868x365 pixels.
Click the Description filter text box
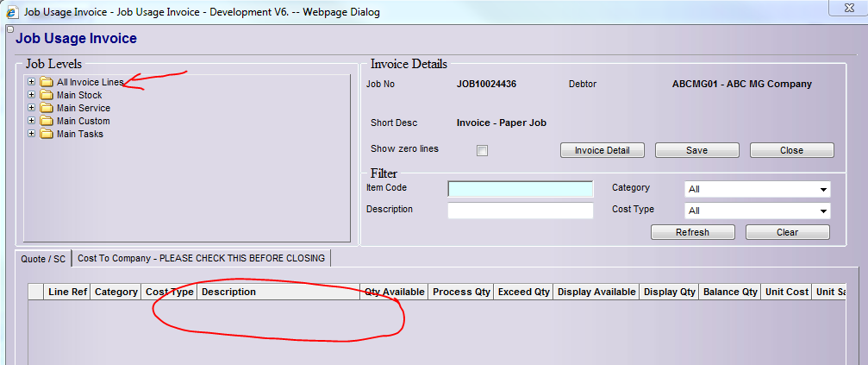click(521, 211)
